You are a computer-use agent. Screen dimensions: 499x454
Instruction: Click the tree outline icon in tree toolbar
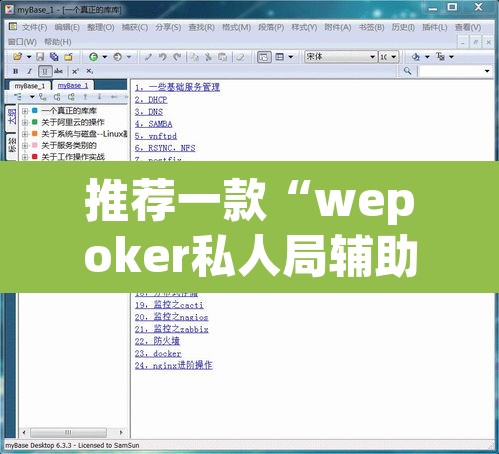click(x=18, y=97)
